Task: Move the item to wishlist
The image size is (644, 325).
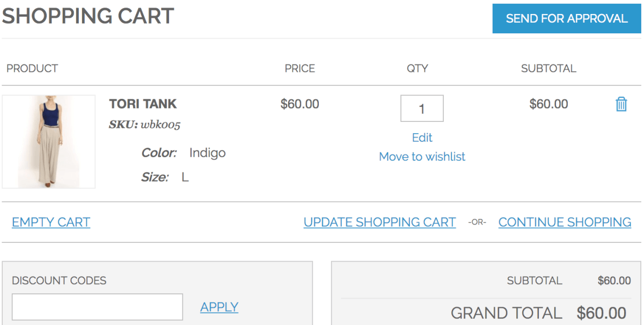Action: pos(422,157)
